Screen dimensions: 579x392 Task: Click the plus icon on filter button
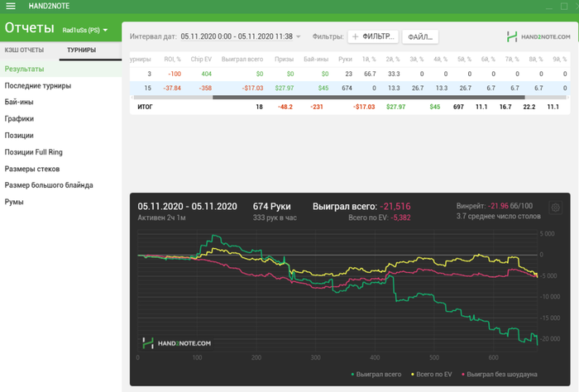pyautogui.click(x=355, y=36)
